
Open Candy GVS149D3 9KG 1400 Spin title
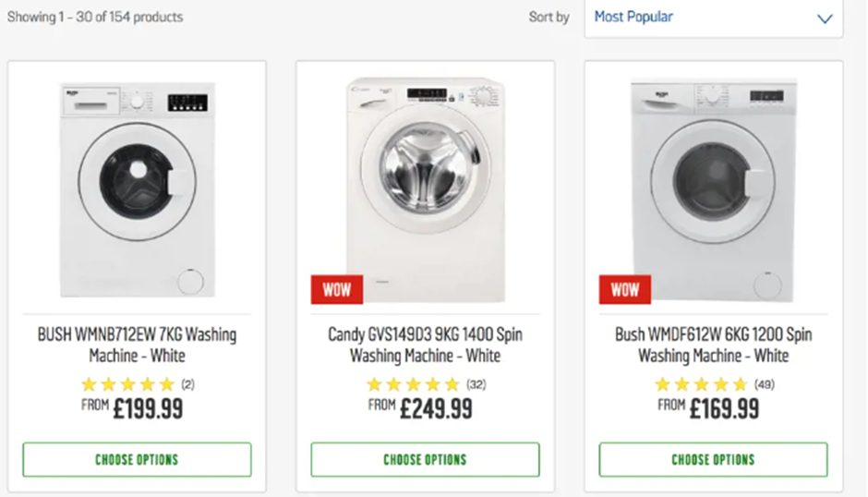425,345
